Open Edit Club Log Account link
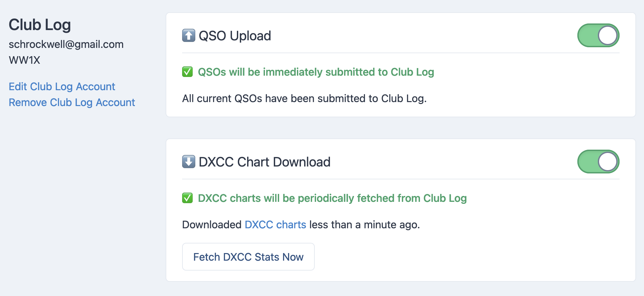The image size is (644, 296). point(62,87)
